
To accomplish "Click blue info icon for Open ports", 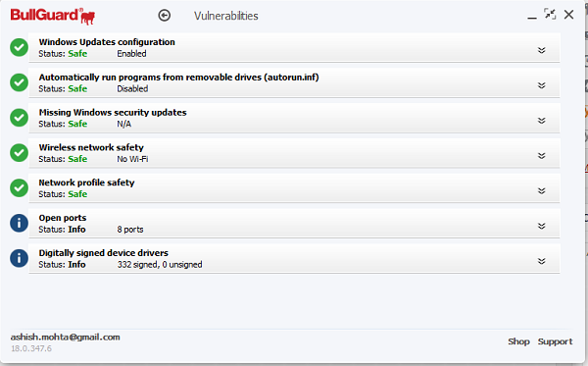I will 20,223.
